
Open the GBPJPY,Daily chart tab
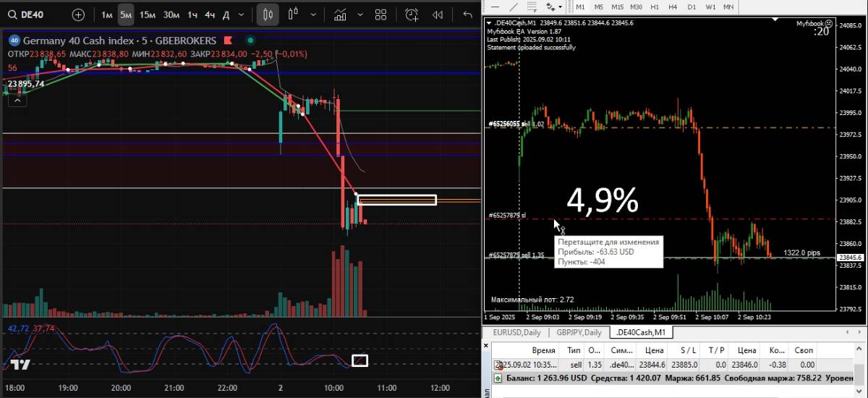tap(579, 332)
